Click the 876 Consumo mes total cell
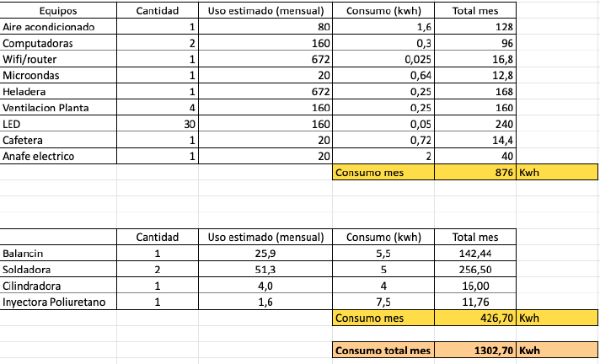The height and width of the screenshot is (364, 600). pos(475,172)
